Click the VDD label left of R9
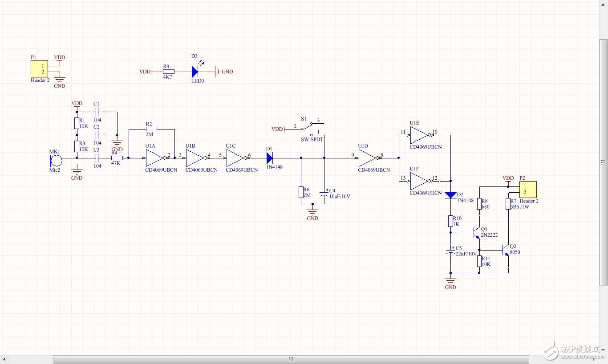The image size is (608, 364). [x=145, y=72]
